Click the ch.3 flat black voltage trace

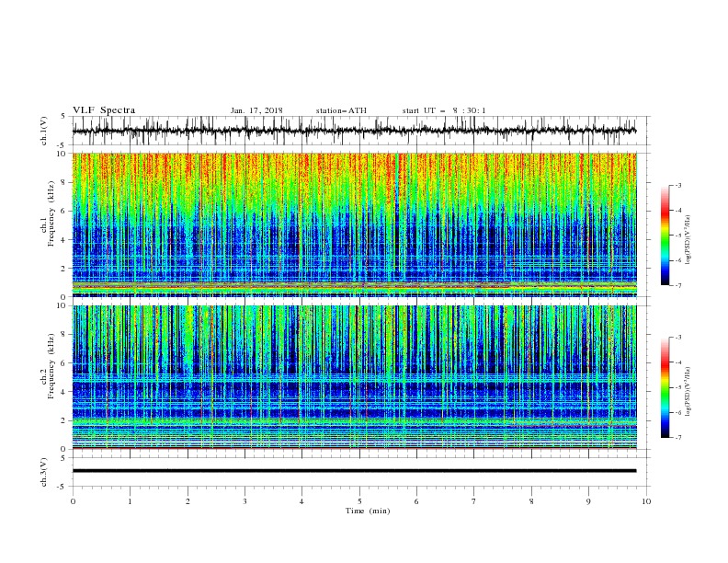click(x=354, y=471)
